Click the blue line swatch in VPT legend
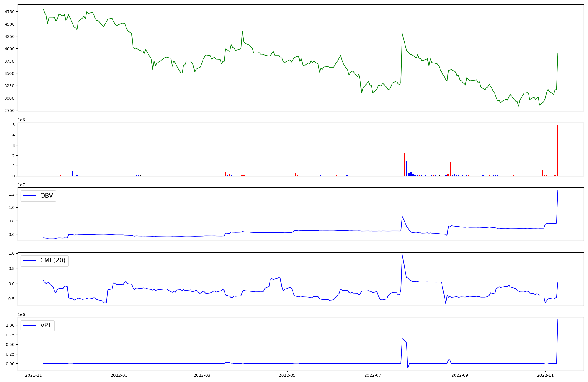The image size is (588, 382). [29, 325]
